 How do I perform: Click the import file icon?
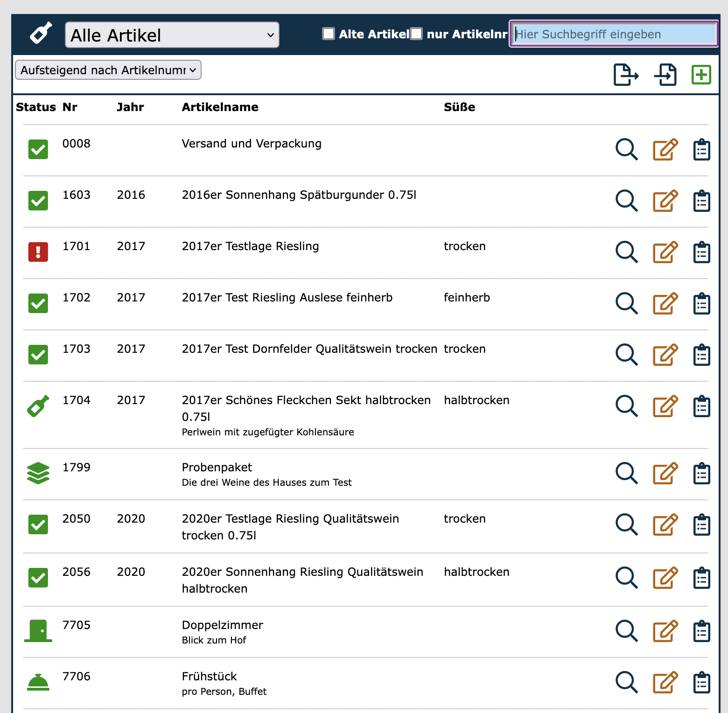(x=665, y=75)
